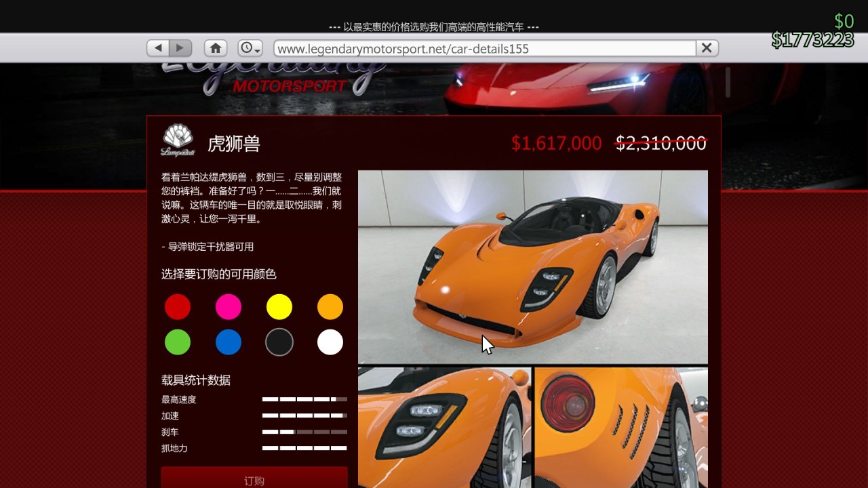Click the original price $2,310,000

(x=661, y=144)
